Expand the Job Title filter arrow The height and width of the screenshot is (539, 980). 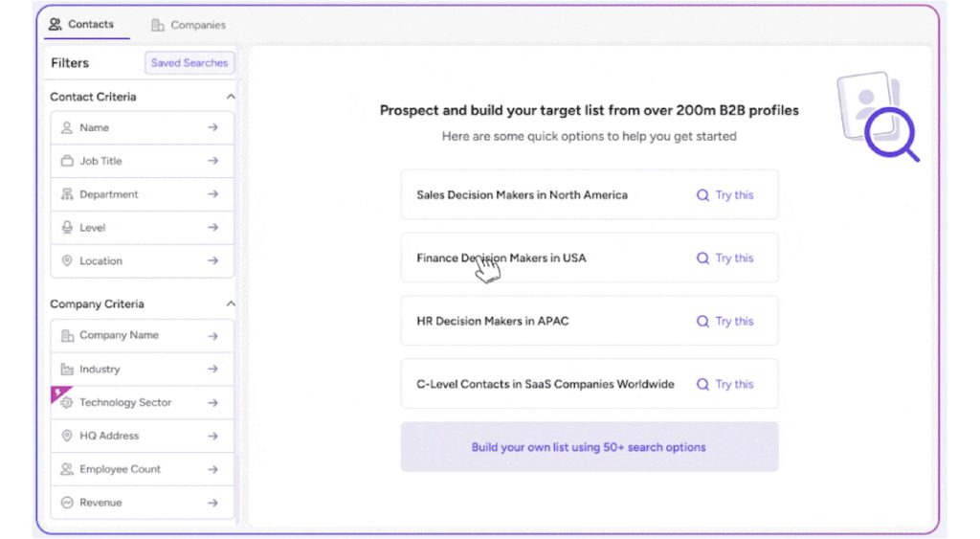[213, 161]
